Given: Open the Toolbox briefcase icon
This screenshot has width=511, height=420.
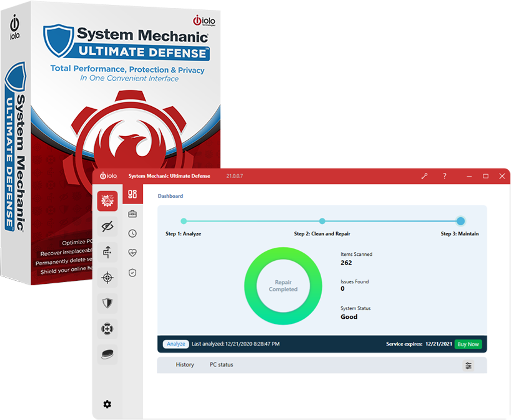Looking at the screenshot, I should [132, 214].
